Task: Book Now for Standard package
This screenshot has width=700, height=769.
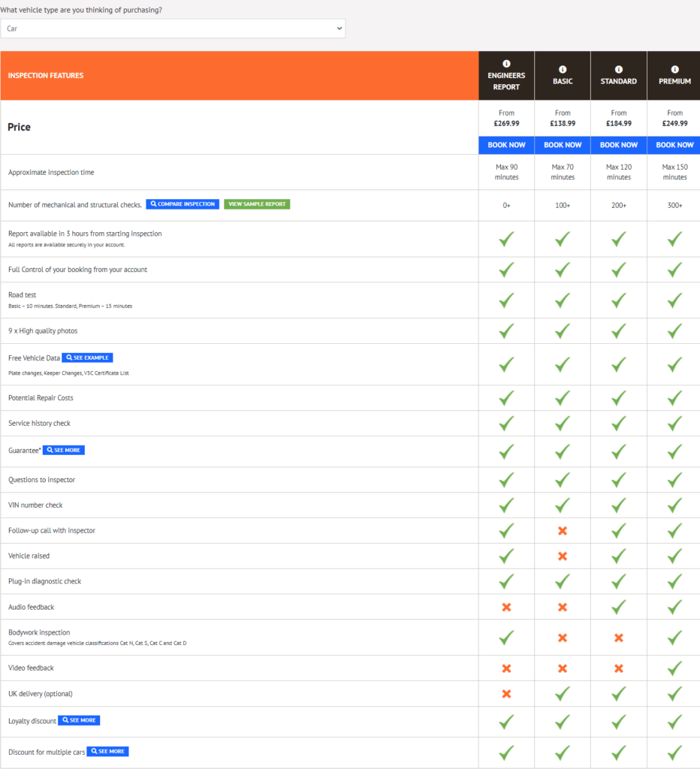Action: click(619, 145)
